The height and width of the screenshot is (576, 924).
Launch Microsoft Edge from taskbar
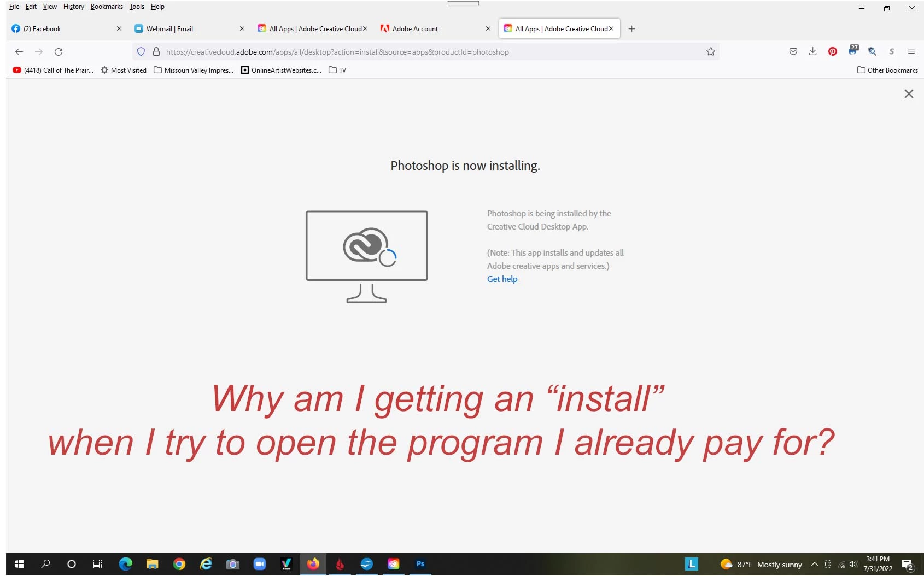[126, 564]
